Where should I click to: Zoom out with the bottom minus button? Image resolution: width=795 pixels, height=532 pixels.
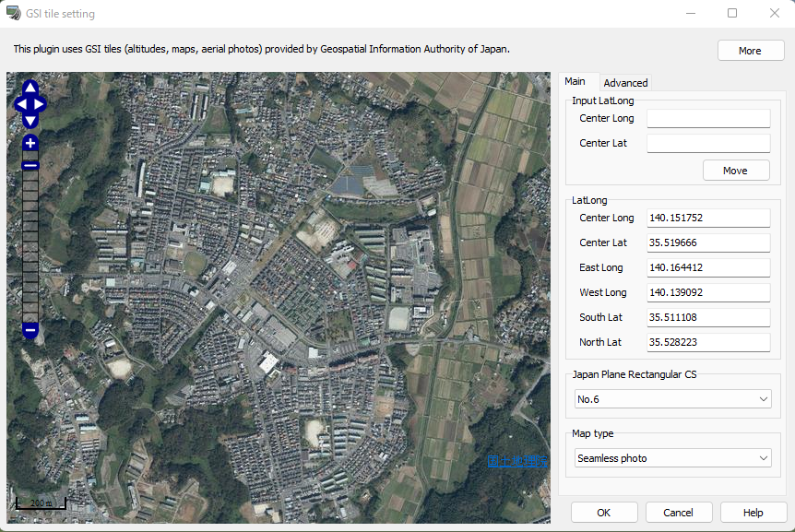click(30, 329)
